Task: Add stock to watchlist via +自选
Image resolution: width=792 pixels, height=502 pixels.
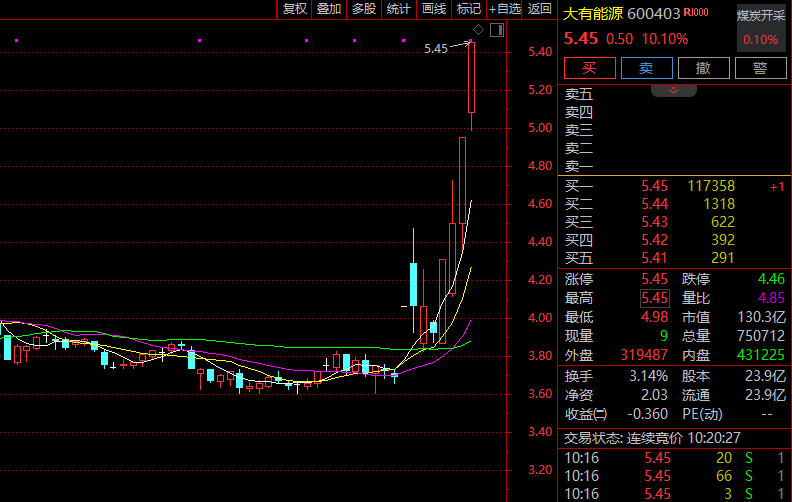Action: tap(505, 9)
